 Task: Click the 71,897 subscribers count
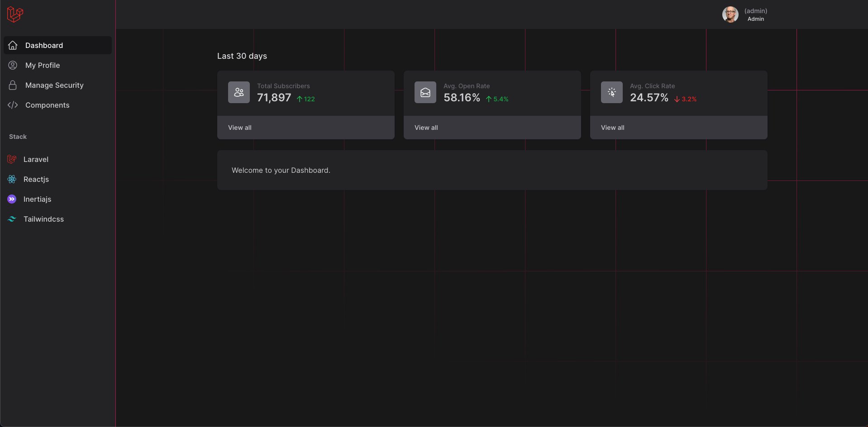coord(274,98)
